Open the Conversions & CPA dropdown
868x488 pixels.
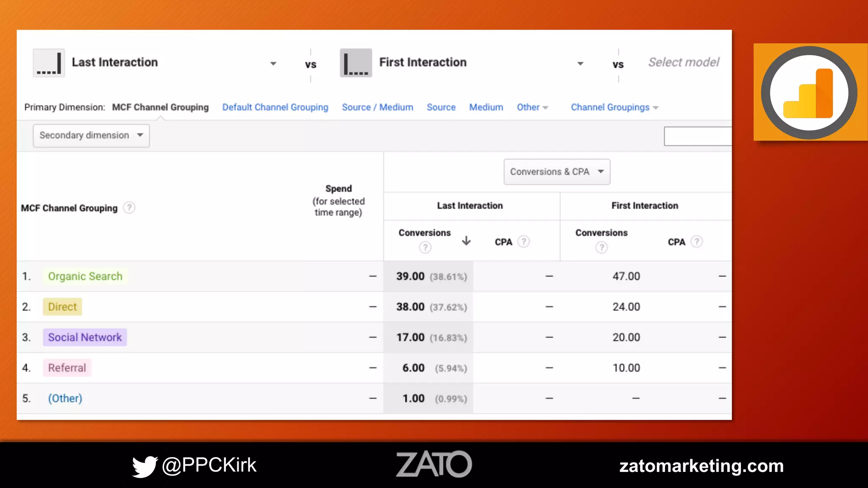(x=557, y=172)
